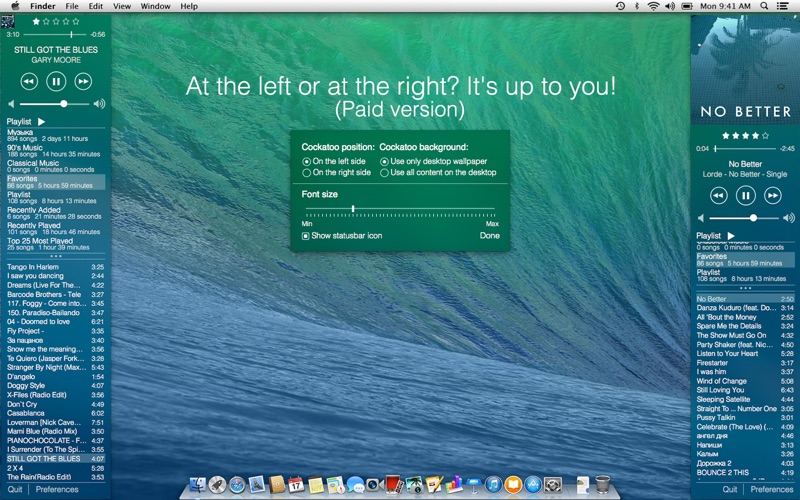Click the Wi-Fi status icon
The image size is (800, 500).
(x=653, y=6)
